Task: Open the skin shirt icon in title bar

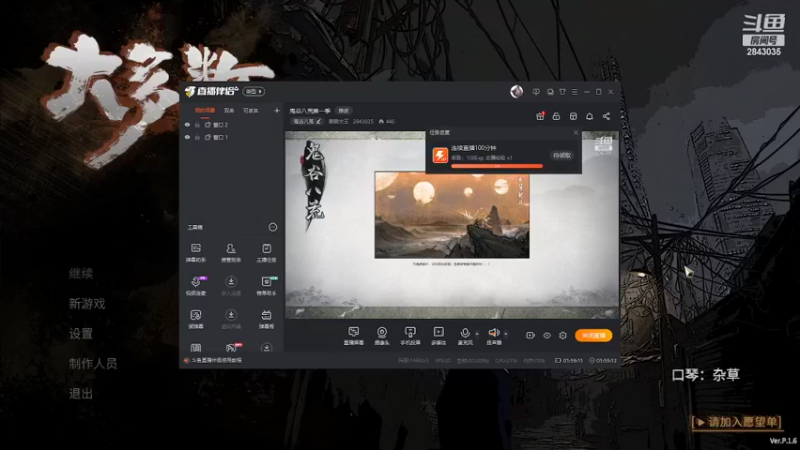Action: (562, 92)
